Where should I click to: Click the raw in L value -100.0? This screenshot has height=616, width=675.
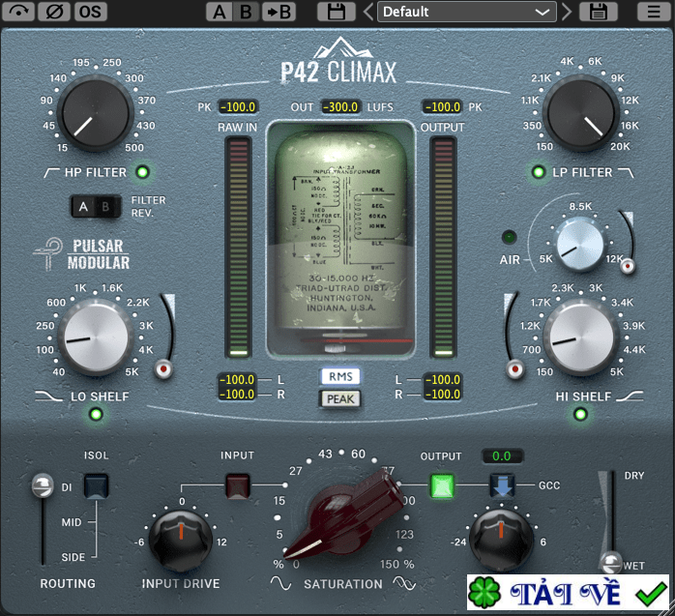tap(238, 380)
